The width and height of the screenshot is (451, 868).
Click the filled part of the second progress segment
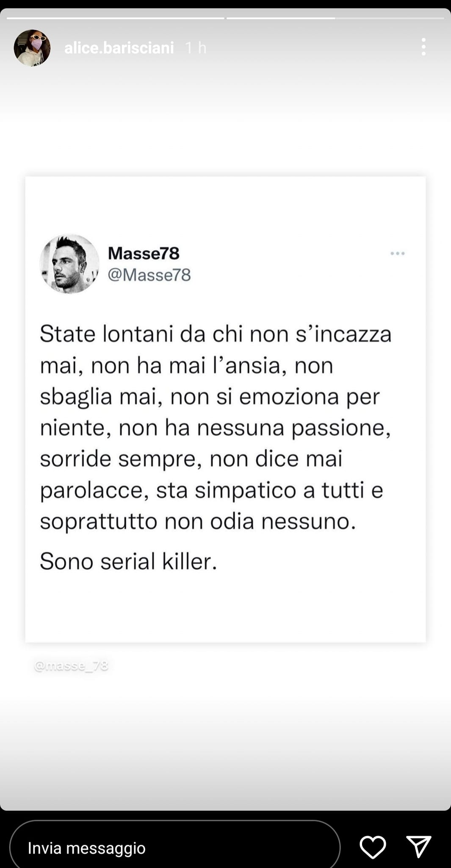coord(280,18)
